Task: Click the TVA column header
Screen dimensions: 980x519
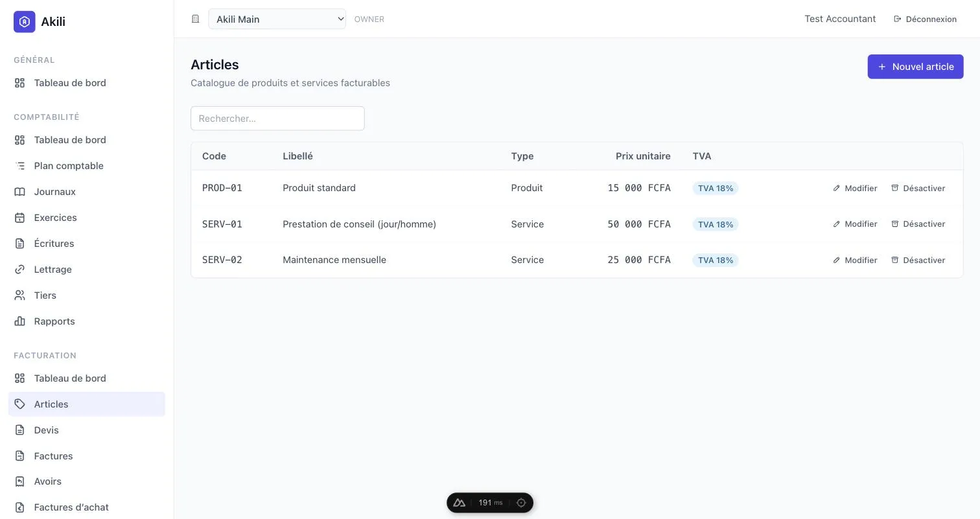Action: coord(702,156)
